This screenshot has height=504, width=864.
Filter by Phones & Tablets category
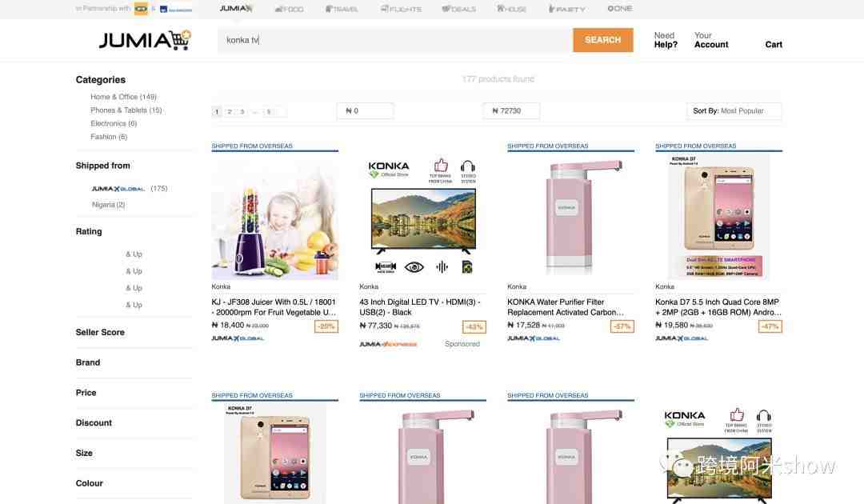coord(126,110)
